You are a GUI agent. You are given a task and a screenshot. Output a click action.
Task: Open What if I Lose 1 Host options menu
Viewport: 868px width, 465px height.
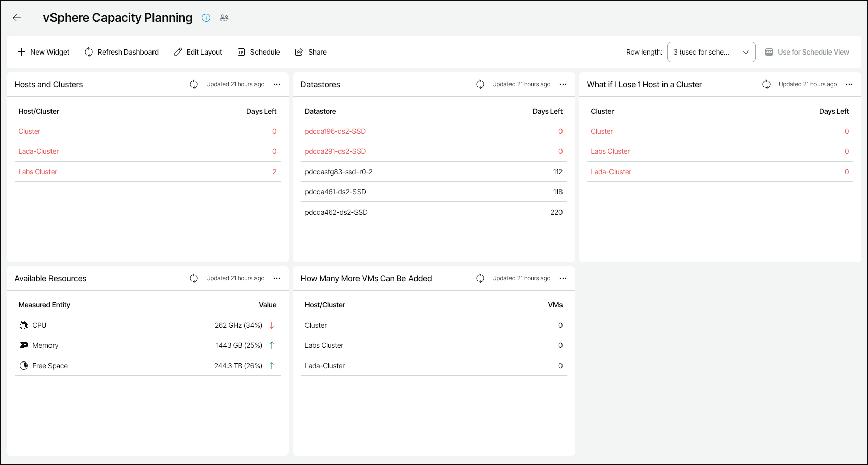tap(849, 84)
